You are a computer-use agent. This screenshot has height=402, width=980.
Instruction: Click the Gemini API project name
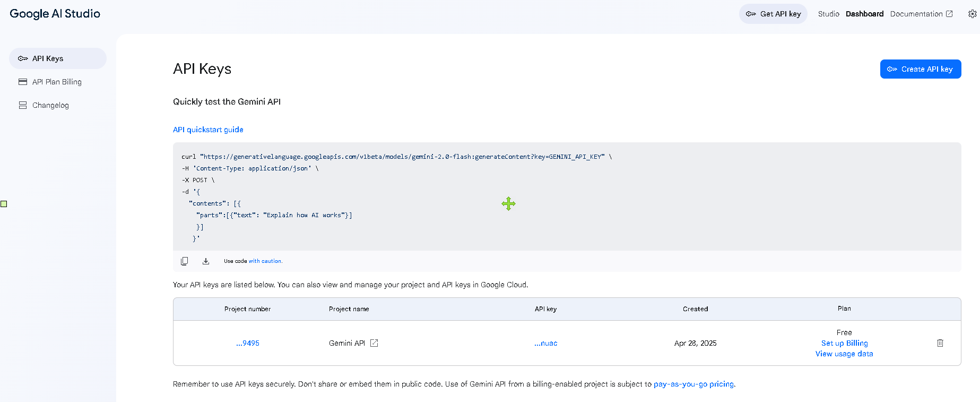pos(347,343)
